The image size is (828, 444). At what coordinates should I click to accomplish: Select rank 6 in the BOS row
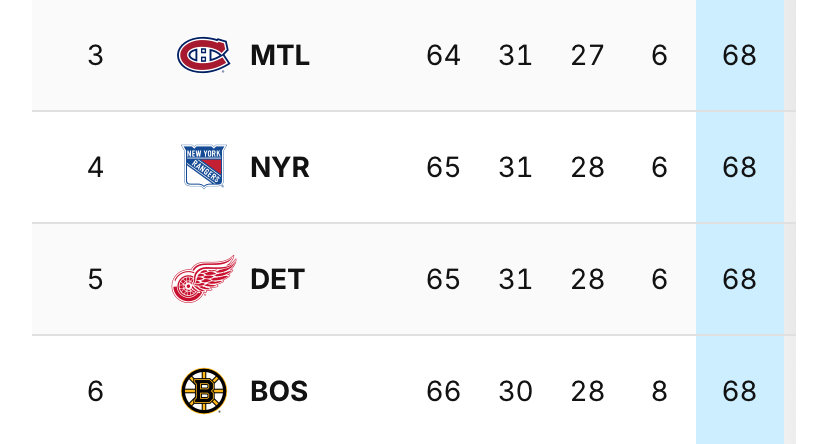(96, 391)
